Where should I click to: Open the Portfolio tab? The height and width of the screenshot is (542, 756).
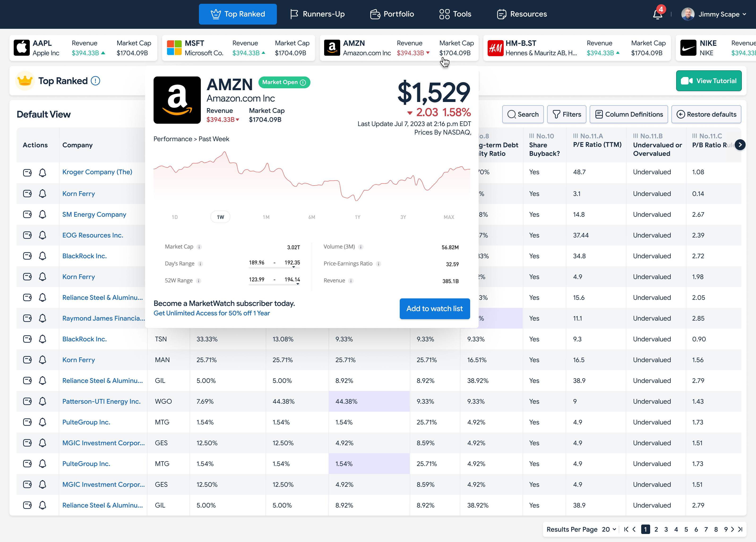[392, 14]
